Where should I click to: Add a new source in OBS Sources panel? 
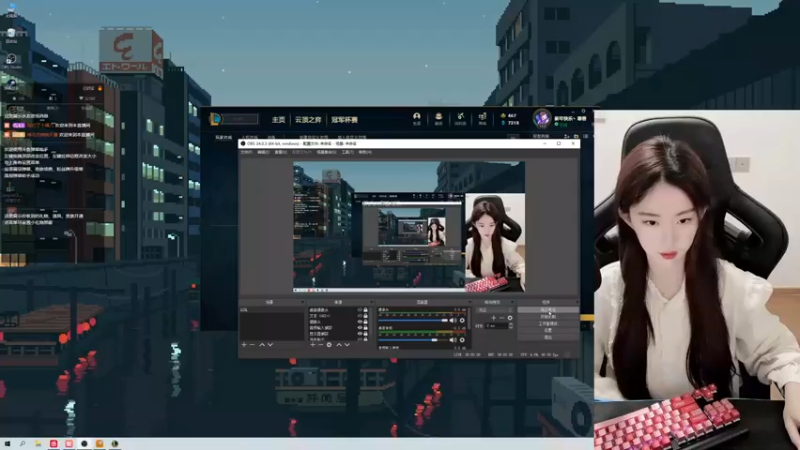point(313,344)
